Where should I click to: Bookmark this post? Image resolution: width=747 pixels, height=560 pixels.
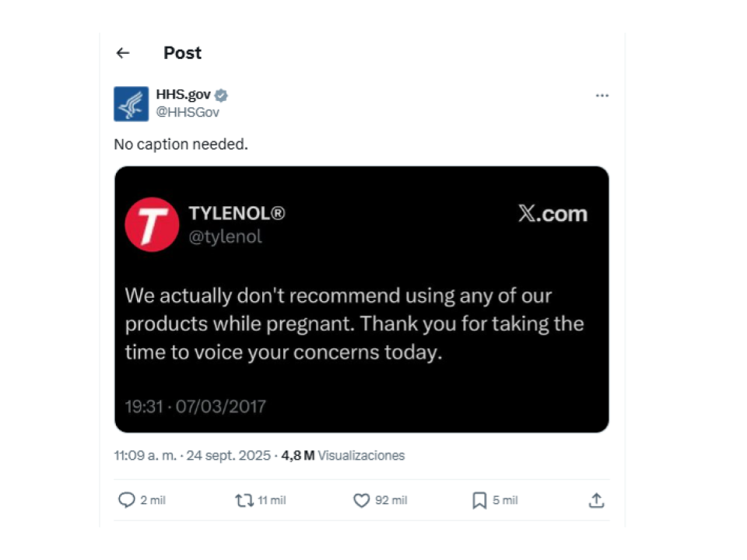pos(479,500)
